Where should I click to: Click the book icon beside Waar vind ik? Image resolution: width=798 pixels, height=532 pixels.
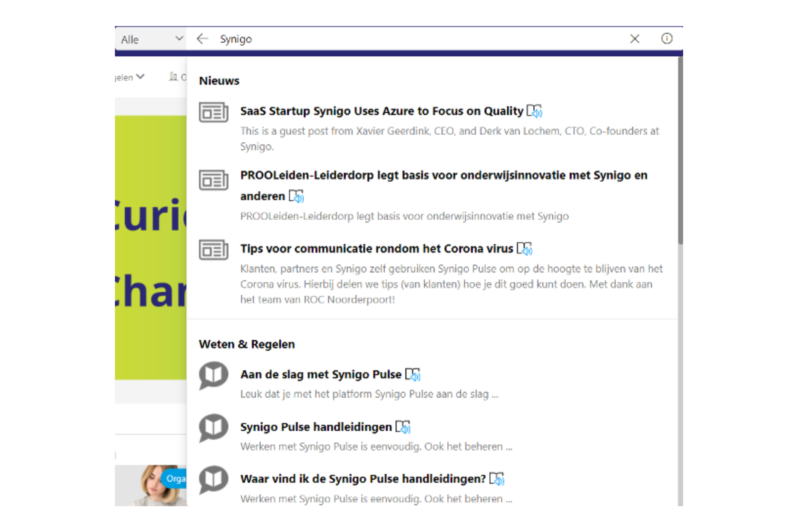pos(213,480)
